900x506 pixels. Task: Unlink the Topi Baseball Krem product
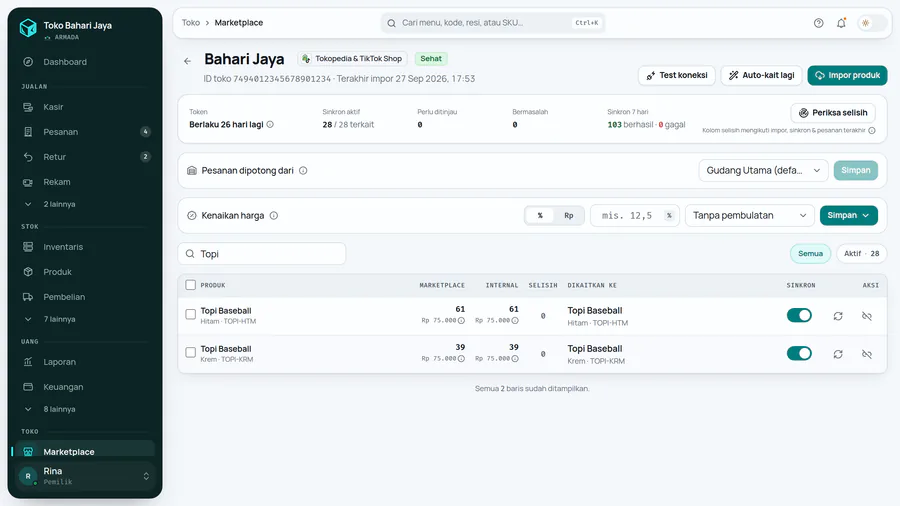tap(867, 355)
